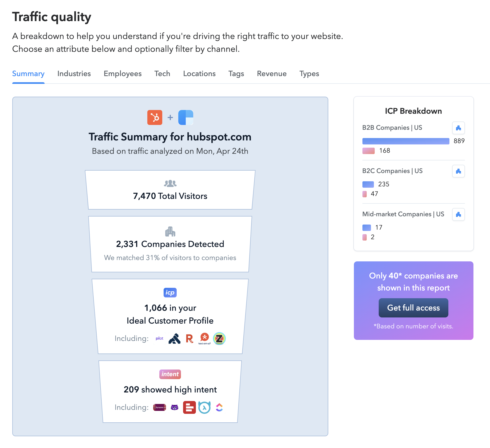Click the Get full access button

413,308
